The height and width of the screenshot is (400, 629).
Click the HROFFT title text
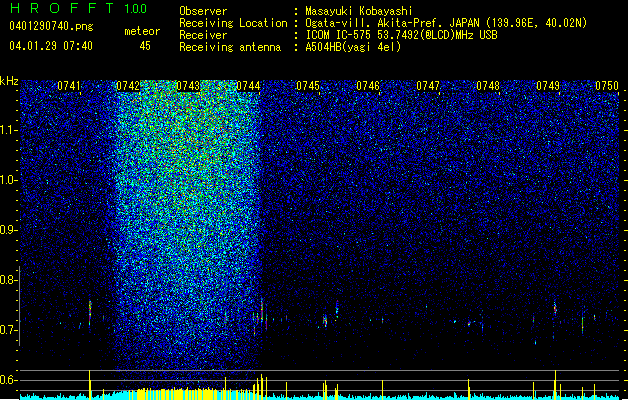[x=61, y=8]
